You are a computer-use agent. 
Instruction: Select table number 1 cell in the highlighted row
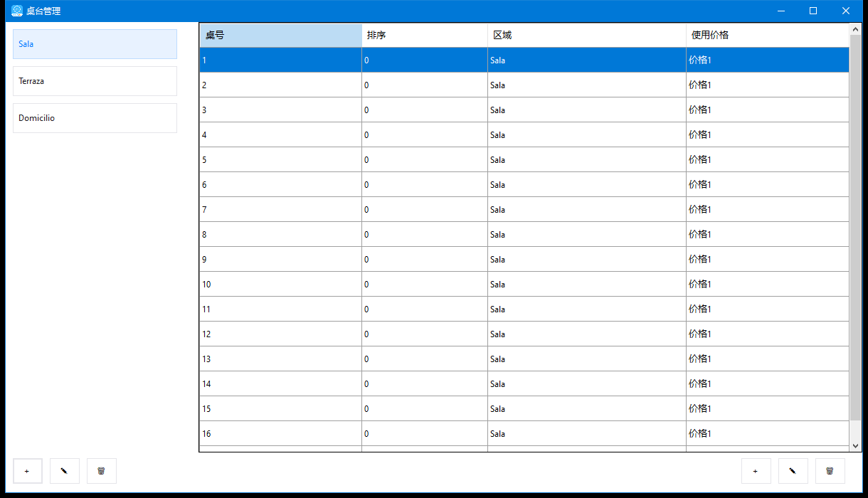point(280,60)
